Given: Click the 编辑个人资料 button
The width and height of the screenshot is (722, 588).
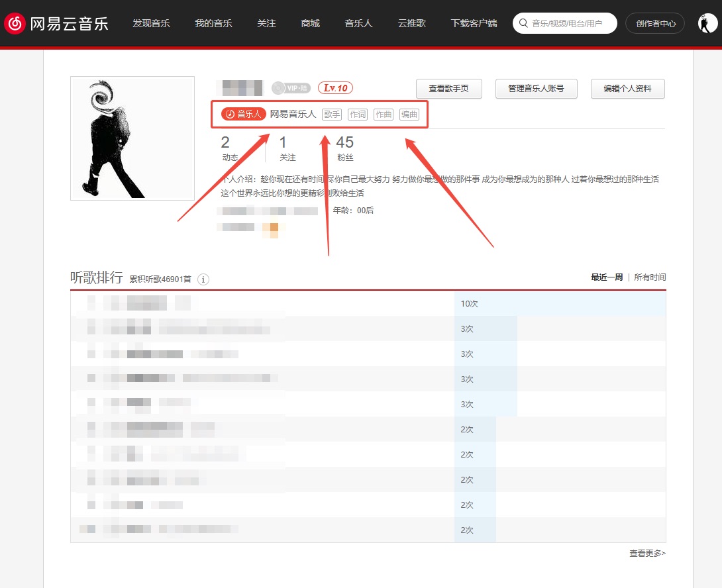Looking at the screenshot, I should [627, 89].
